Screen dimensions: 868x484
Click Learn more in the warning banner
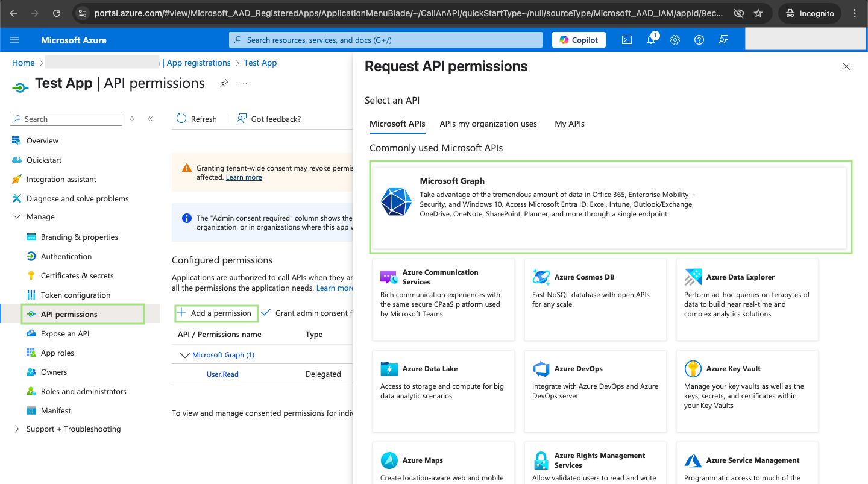244,177
